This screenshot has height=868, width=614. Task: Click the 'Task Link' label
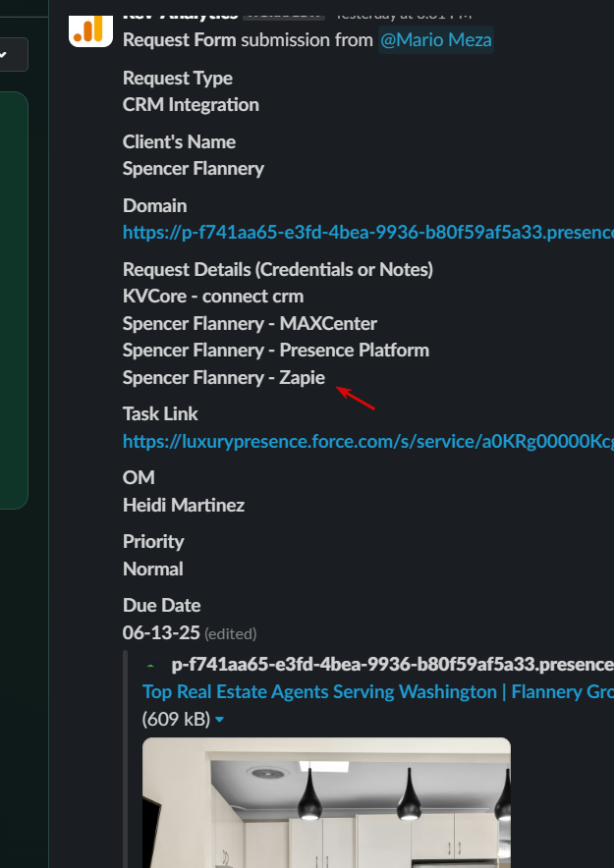[x=160, y=413]
